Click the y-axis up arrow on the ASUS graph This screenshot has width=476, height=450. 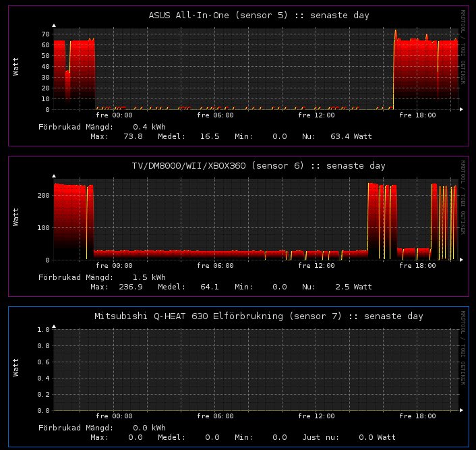tap(54, 25)
